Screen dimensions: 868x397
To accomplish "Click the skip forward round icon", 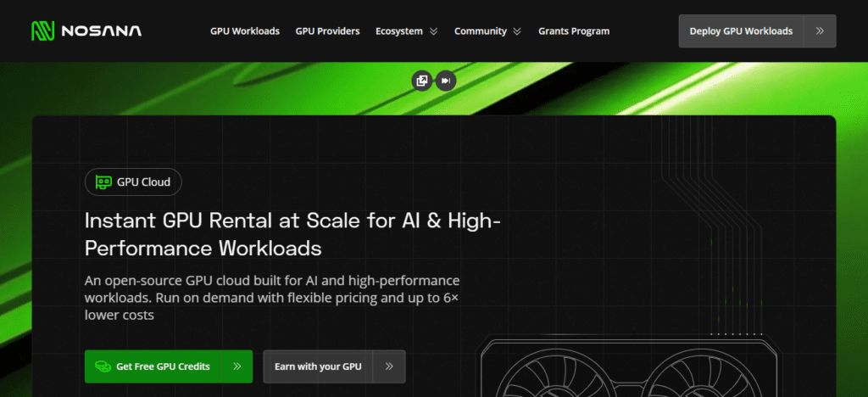I will tap(446, 81).
